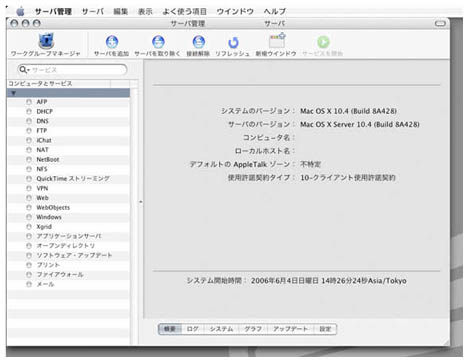Screen dimensions: 468x362
Task: Click the status circle beside WebObjects
Action: point(29,208)
